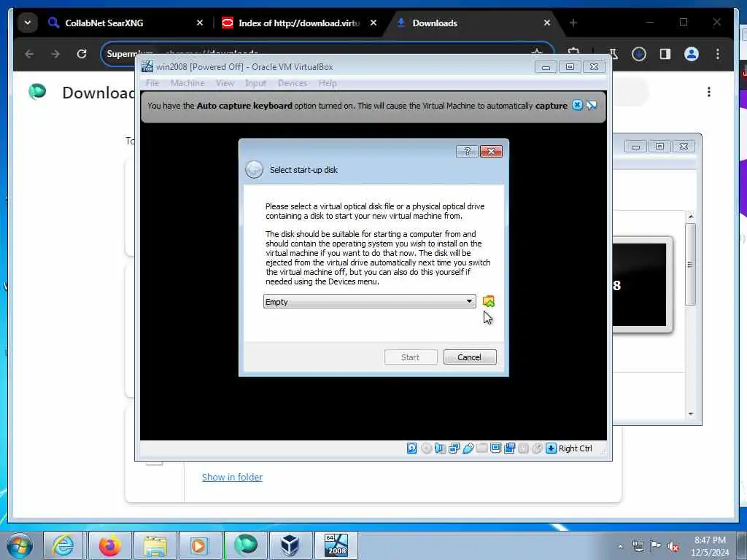The image size is (747, 560).
Task: Click the browser address bar
Action: (x=327, y=54)
